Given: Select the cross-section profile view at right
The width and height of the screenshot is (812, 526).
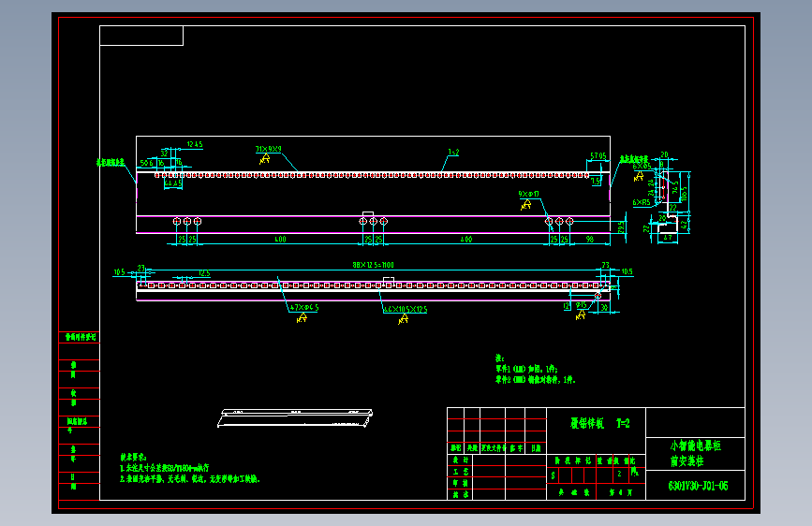Looking at the screenshot, I should tap(667, 202).
